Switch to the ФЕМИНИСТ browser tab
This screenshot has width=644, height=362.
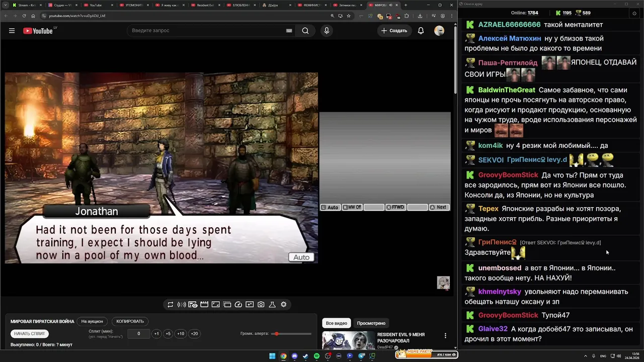(313, 5)
